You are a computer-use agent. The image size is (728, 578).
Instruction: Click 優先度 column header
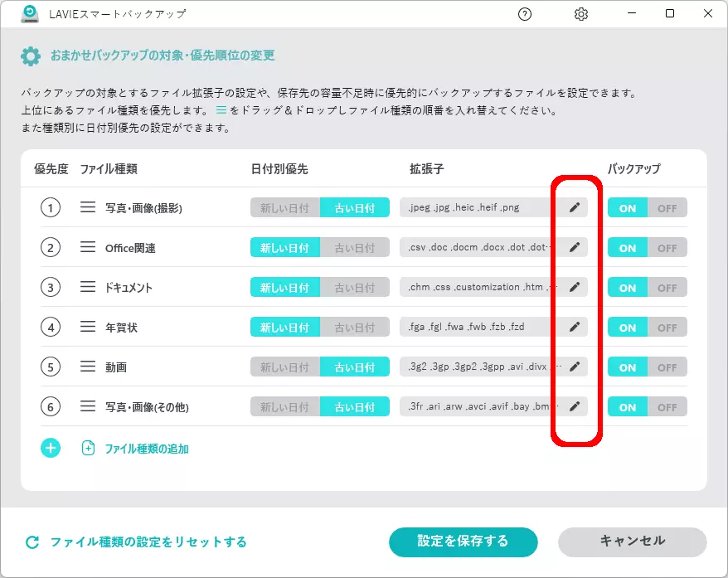point(51,169)
